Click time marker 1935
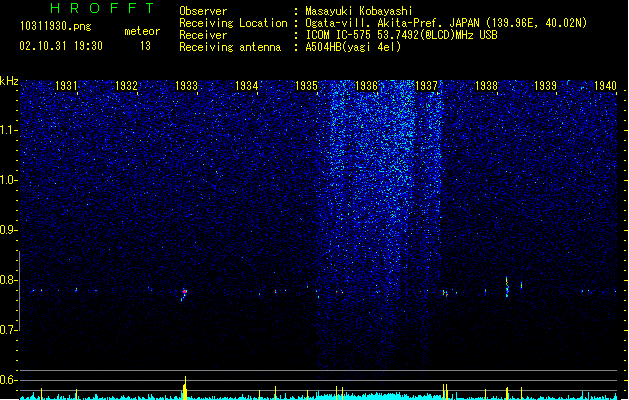 point(306,85)
